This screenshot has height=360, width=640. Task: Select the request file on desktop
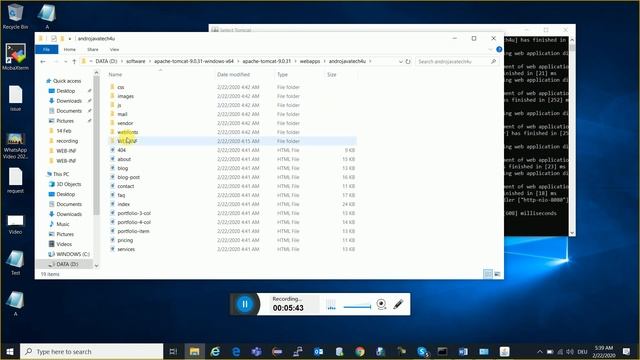pos(15,180)
